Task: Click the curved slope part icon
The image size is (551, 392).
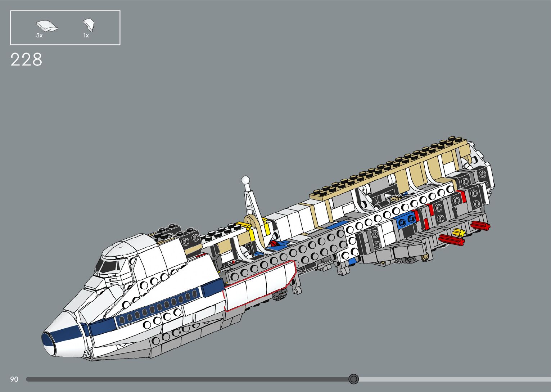Action: pyautogui.click(x=46, y=26)
